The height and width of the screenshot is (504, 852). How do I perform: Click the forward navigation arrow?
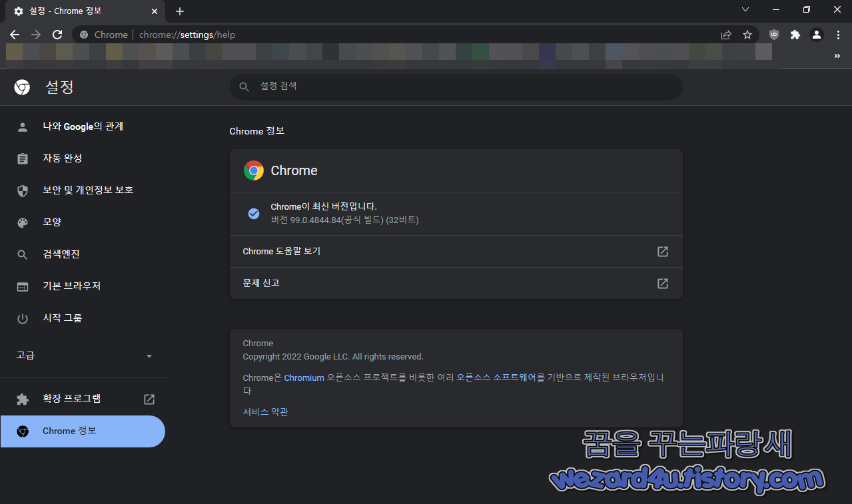click(36, 35)
